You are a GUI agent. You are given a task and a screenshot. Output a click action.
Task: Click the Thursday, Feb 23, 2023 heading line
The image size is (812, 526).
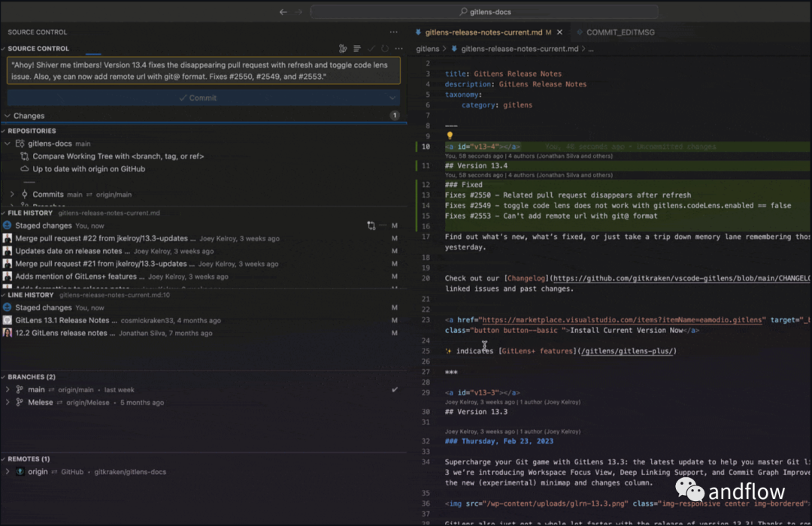tap(498, 441)
